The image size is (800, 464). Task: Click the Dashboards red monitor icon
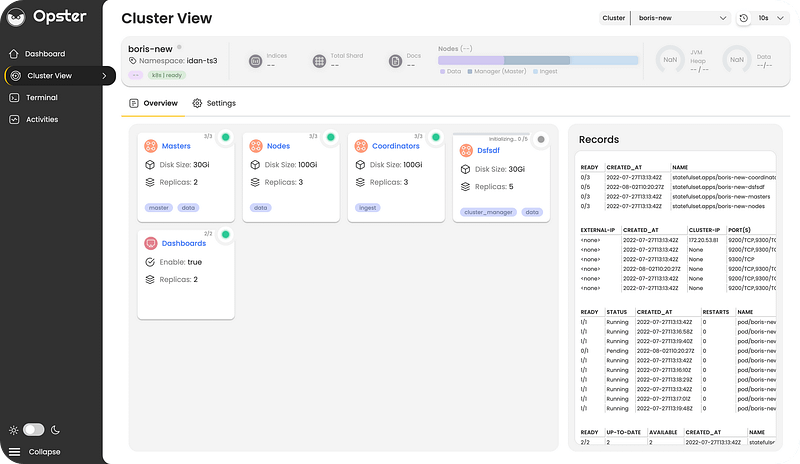click(x=151, y=243)
